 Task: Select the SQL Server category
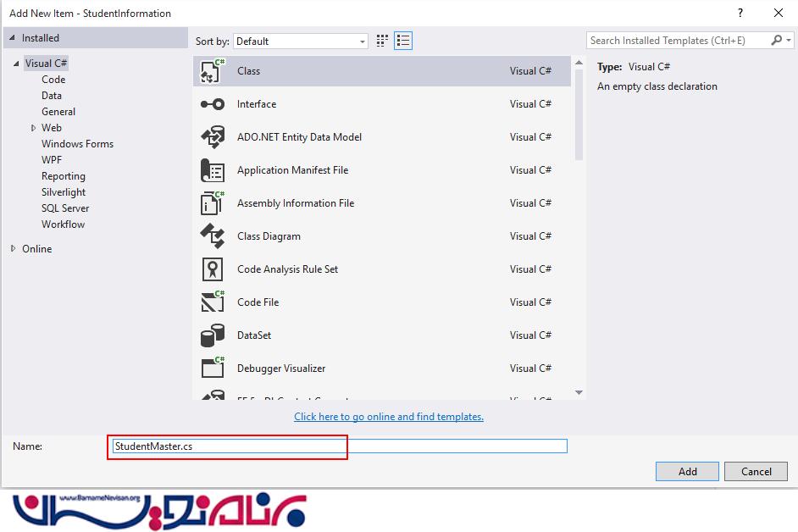coord(65,208)
